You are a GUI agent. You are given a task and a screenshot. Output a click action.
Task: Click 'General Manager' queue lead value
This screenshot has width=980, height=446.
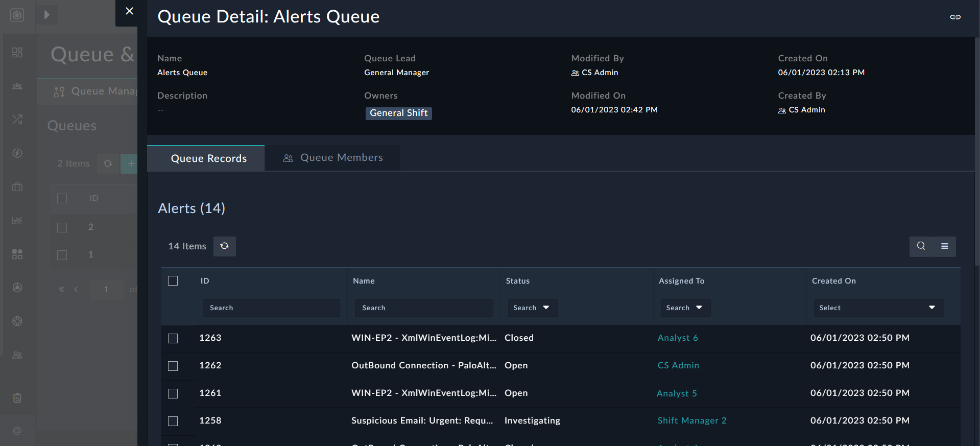[x=397, y=73]
